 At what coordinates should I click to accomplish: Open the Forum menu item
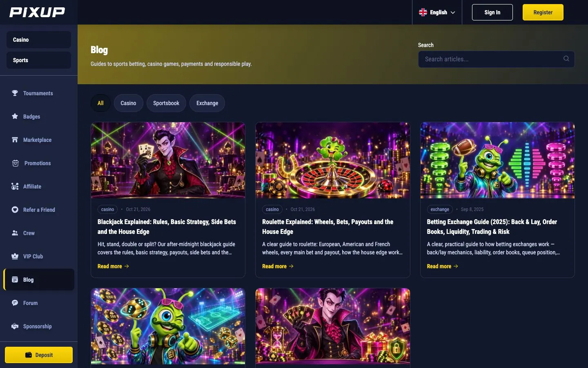39,303
